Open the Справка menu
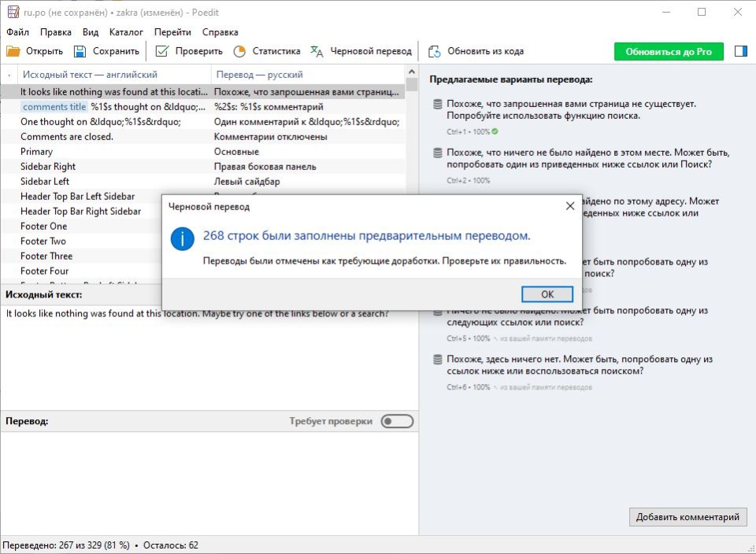The height and width of the screenshot is (554, 756). click(220, 32)
